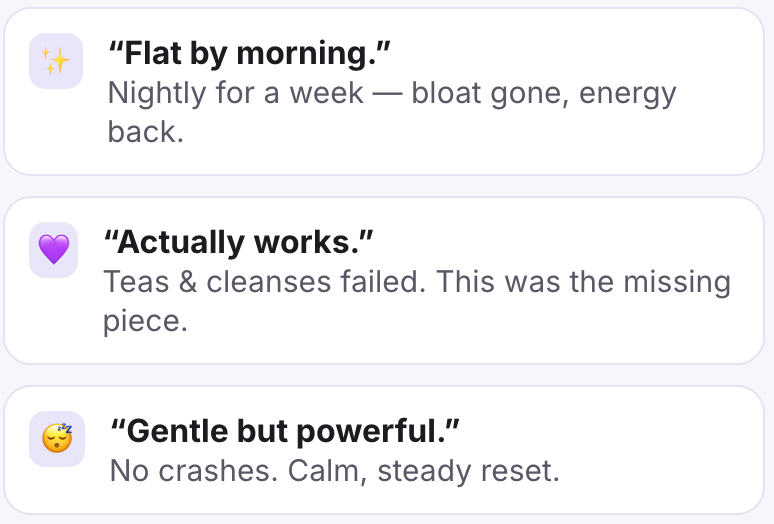This screenshot has width=774, height=524.
Task: Click the "bloat gone, energy" phrase
Action: (x=544, y=94)
